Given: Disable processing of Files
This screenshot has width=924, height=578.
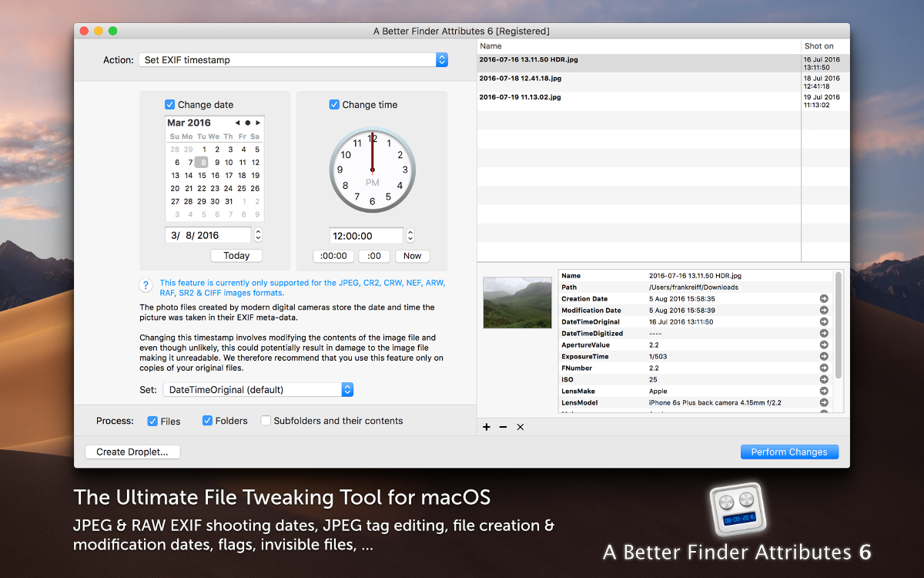Looking at the screenshot, I should coord(152,421).
